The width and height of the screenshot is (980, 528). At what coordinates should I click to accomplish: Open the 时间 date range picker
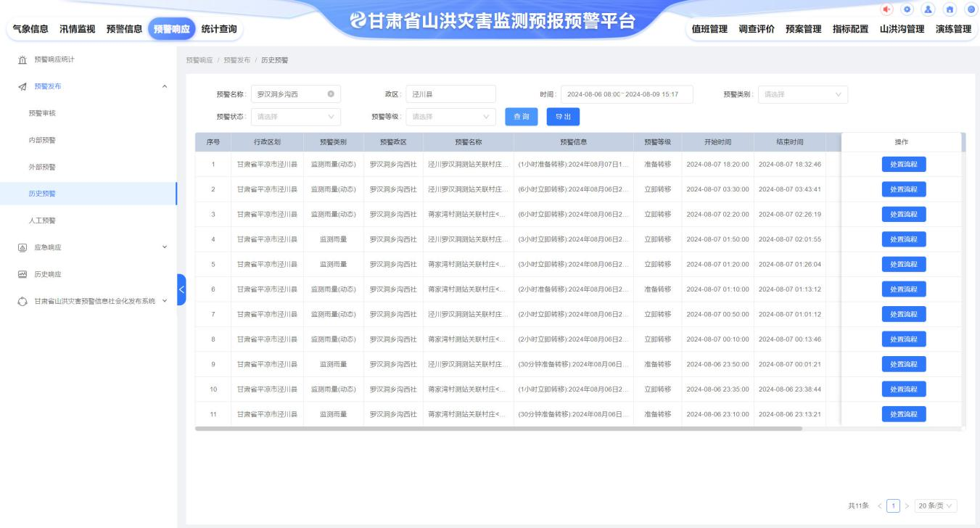[x=627, y=94]
